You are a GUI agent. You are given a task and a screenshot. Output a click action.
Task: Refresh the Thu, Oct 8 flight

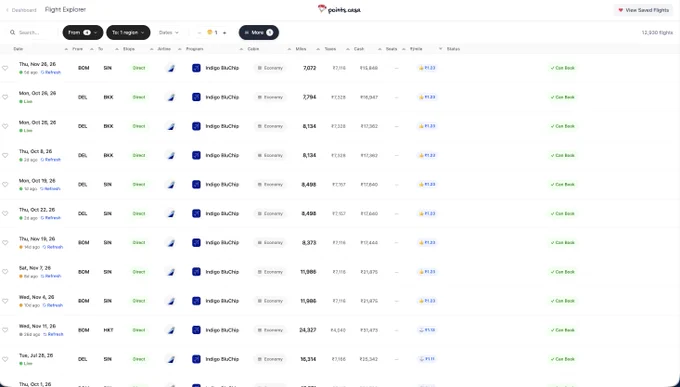click(x=51, y=160)
